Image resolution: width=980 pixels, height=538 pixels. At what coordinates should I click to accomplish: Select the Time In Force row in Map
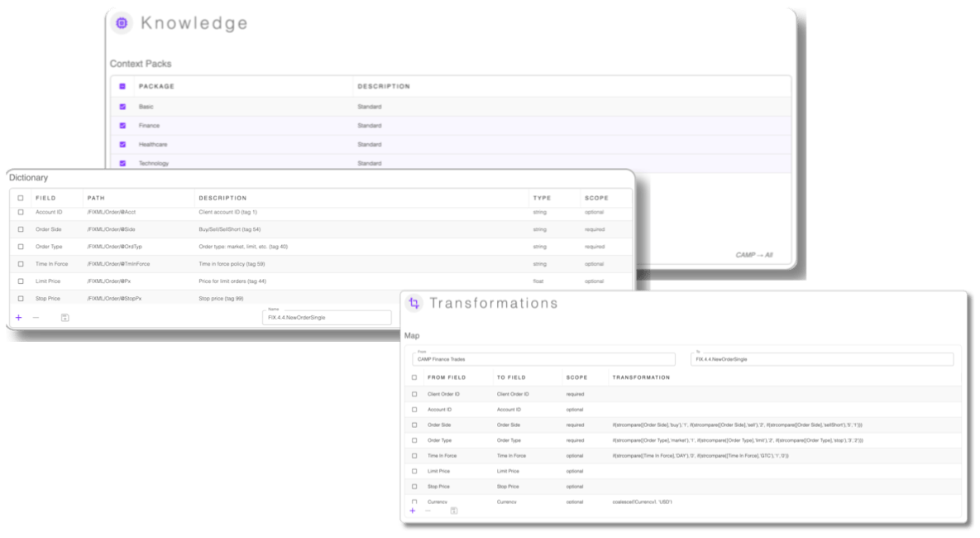pyautogui.click(x=414, y=455)
